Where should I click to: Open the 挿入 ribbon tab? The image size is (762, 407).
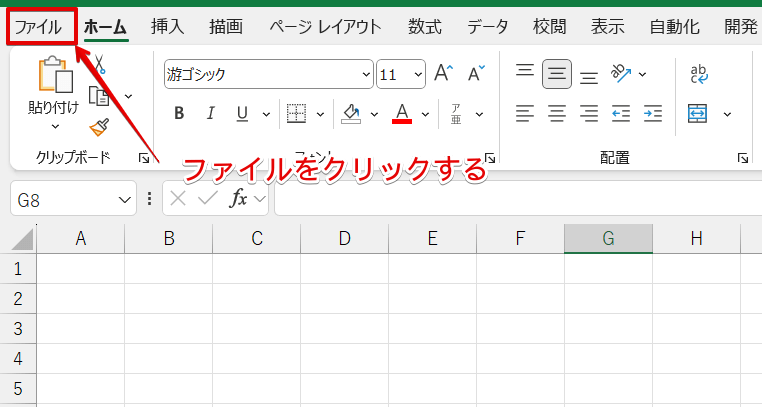[168, 27]
